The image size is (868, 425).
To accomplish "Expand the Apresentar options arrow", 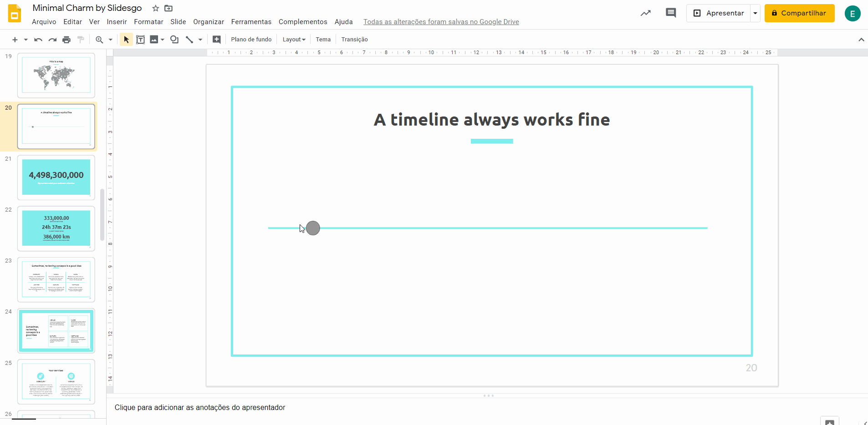I will [x=755, y=13].
